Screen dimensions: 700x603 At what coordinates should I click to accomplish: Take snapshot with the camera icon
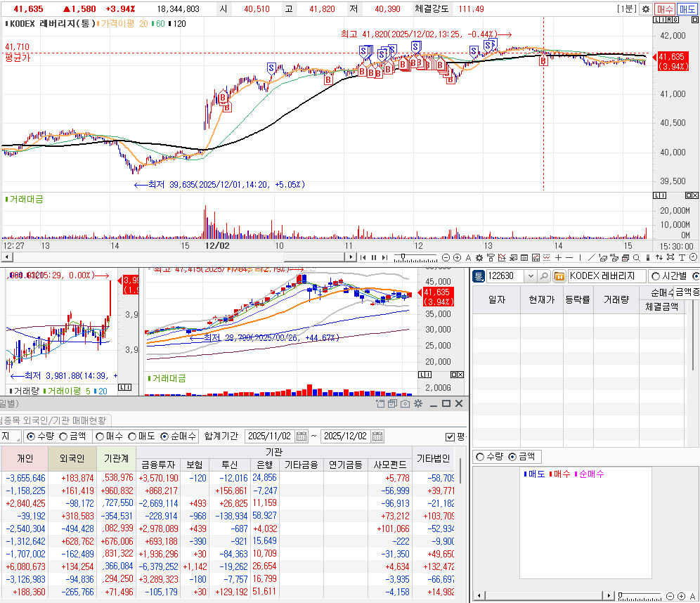(x=405, y=403)
